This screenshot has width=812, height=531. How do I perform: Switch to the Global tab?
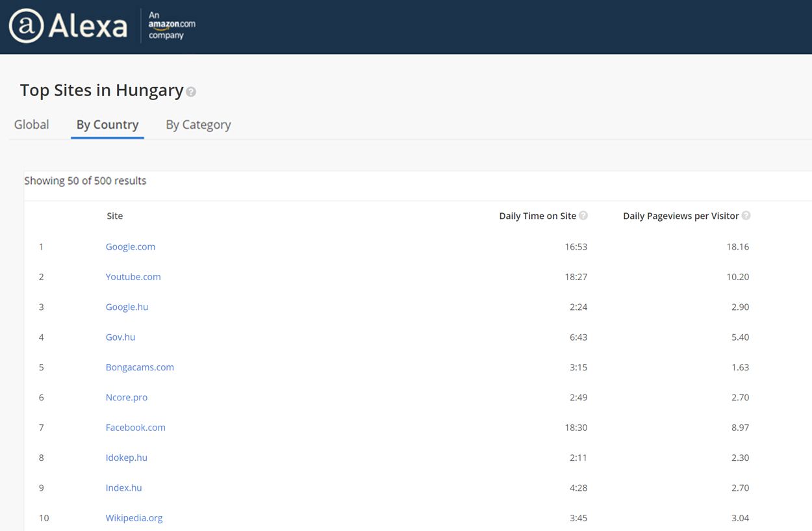click(x=31, y=125)
